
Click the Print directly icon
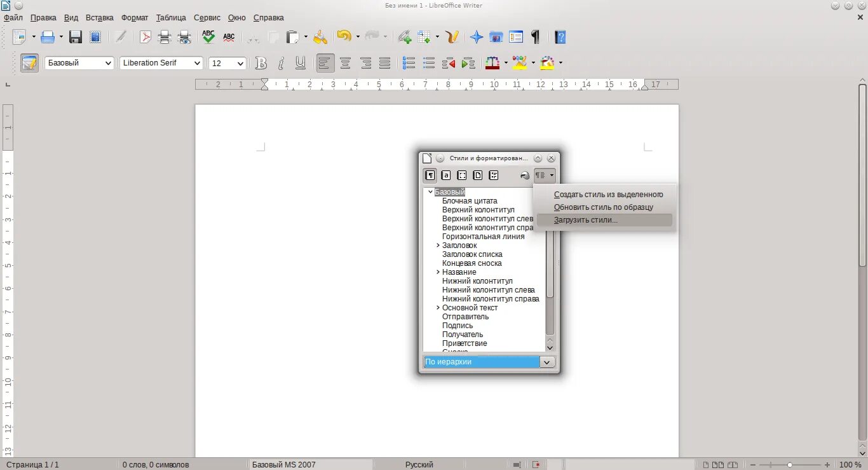(x=165, y=37)
